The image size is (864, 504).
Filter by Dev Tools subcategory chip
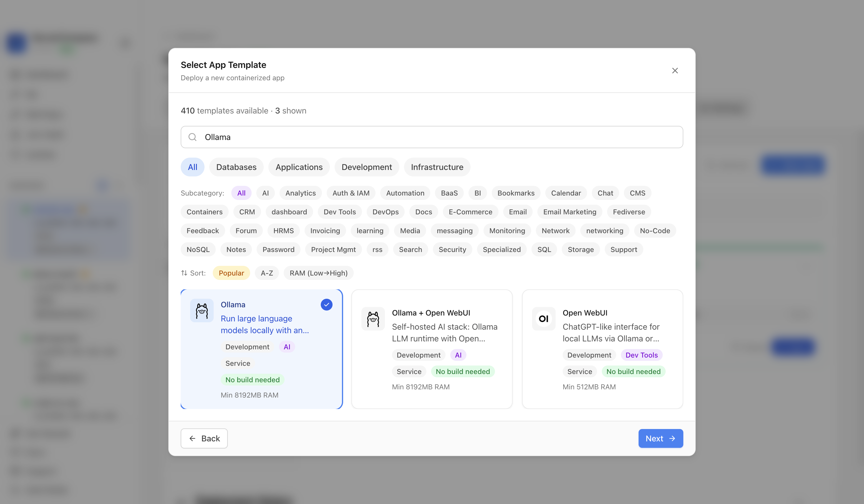click(339, 212)
